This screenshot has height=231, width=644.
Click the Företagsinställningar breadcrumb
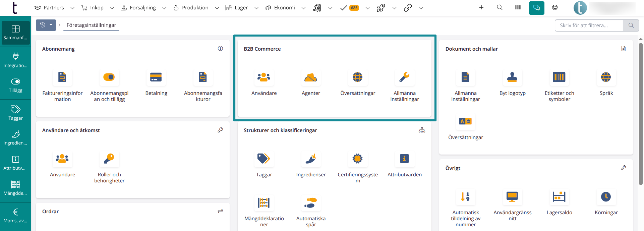pyautogui.click(x=91, y=25)
